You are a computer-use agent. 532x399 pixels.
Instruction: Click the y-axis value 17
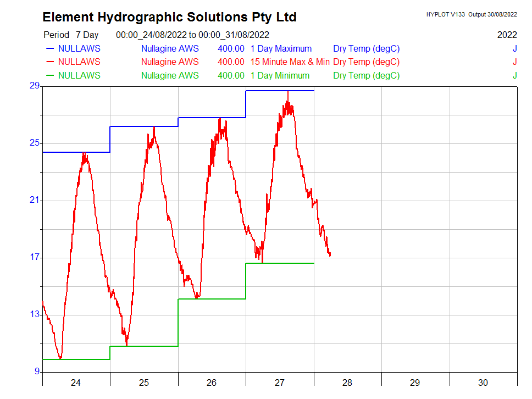coord(35,257)
